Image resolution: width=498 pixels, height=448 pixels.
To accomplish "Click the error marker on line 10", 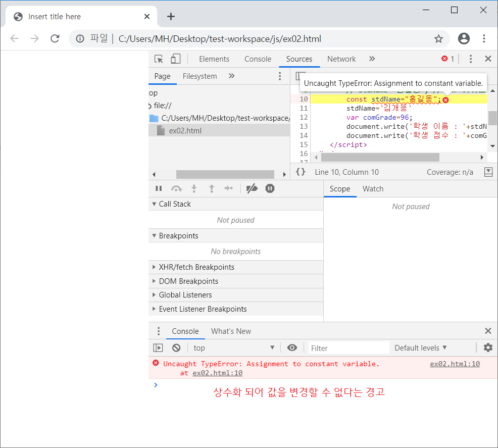I will (446, 100).
